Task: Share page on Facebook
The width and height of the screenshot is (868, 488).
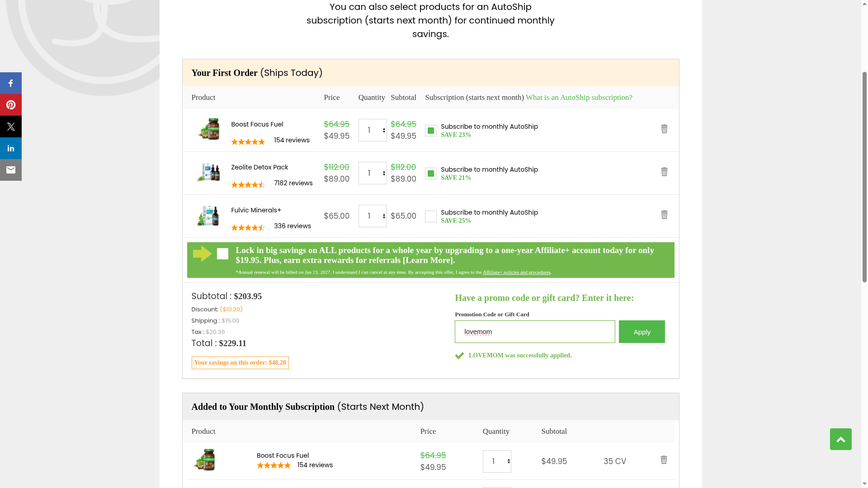Action: tap(11, 83)
